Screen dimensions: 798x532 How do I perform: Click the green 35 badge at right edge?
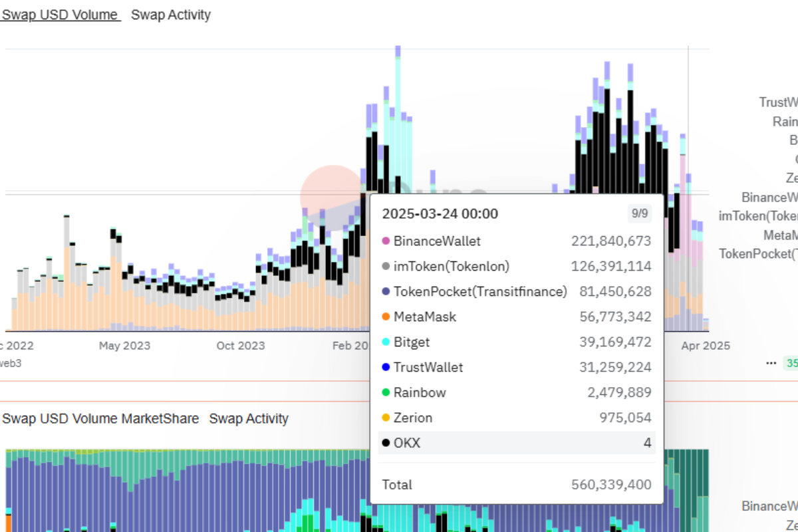tap(791, 363)
